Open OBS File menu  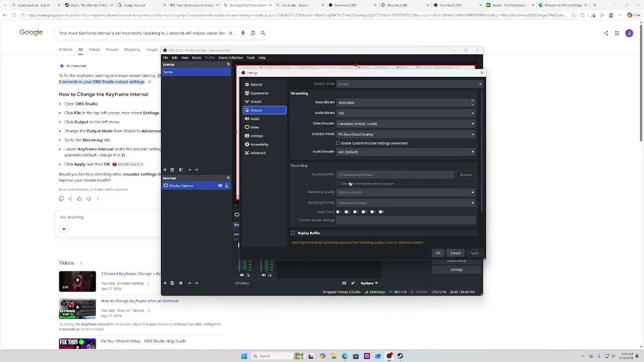[166, 58]
